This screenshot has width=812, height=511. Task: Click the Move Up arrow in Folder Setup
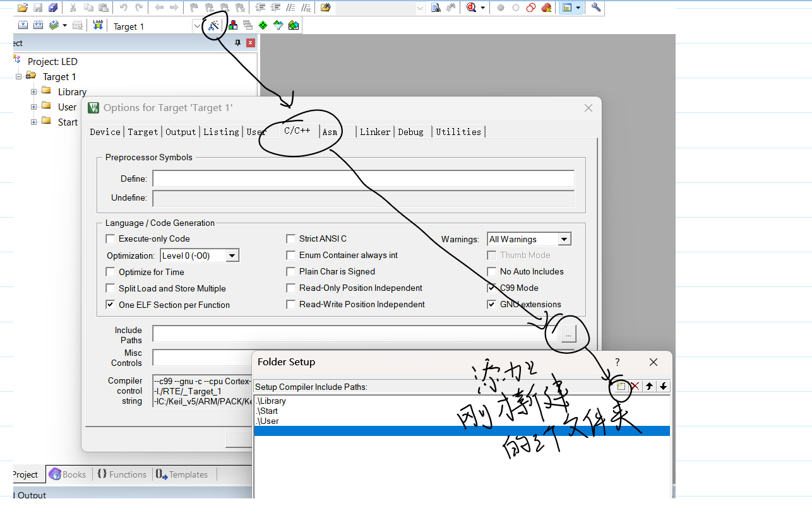[649, 386]
